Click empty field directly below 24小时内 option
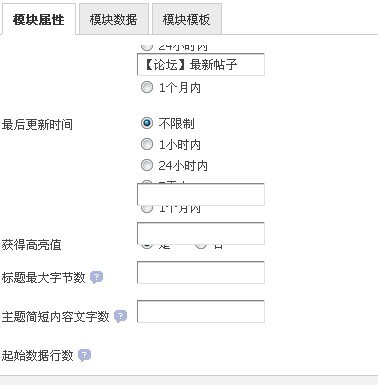 coord(201,194)
